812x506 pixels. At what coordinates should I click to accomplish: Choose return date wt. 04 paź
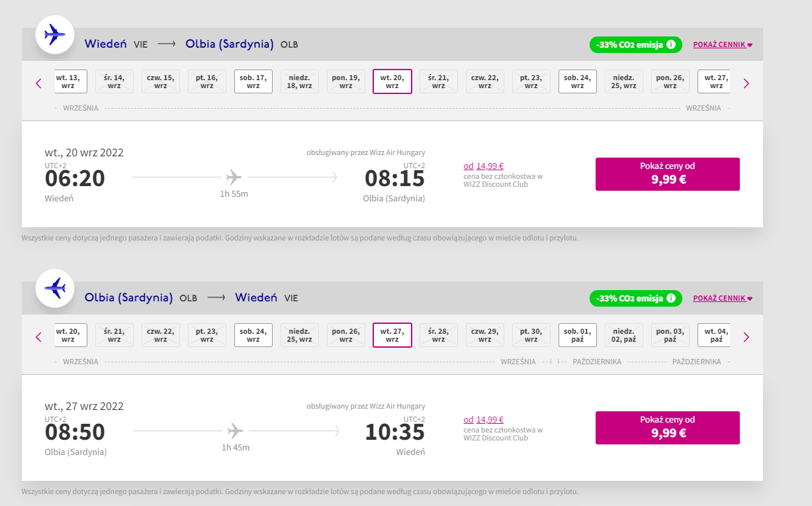coord(714,335)
